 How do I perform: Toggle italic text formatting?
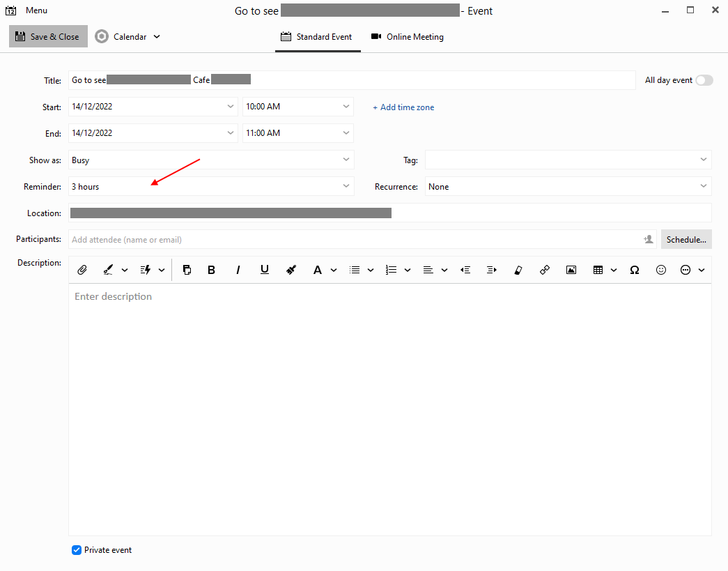point(238,270)
